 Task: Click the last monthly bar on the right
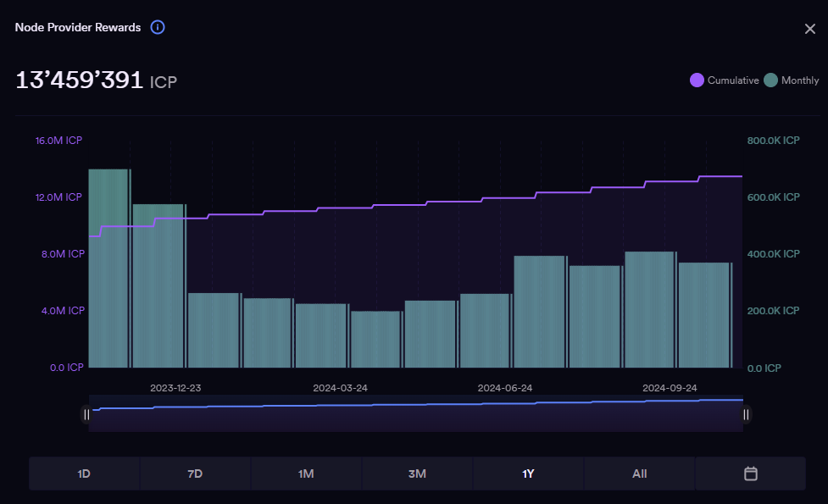click(x=705, y=315)
